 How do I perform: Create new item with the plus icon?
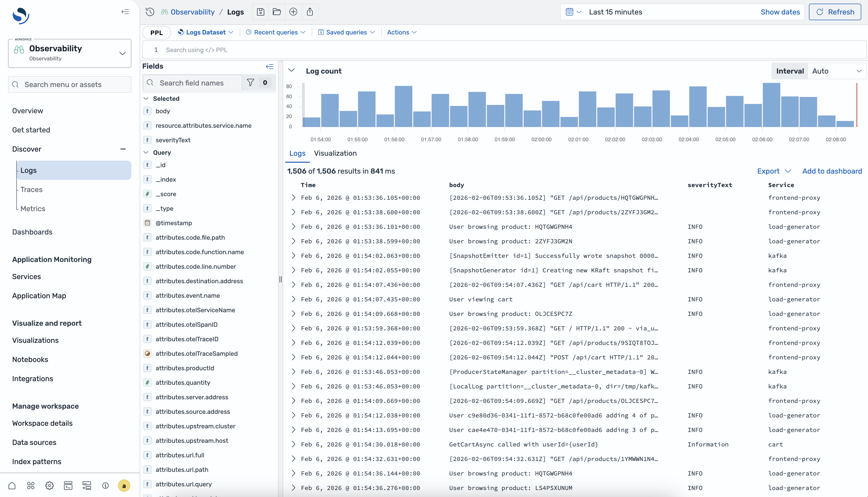click(293, 12)
